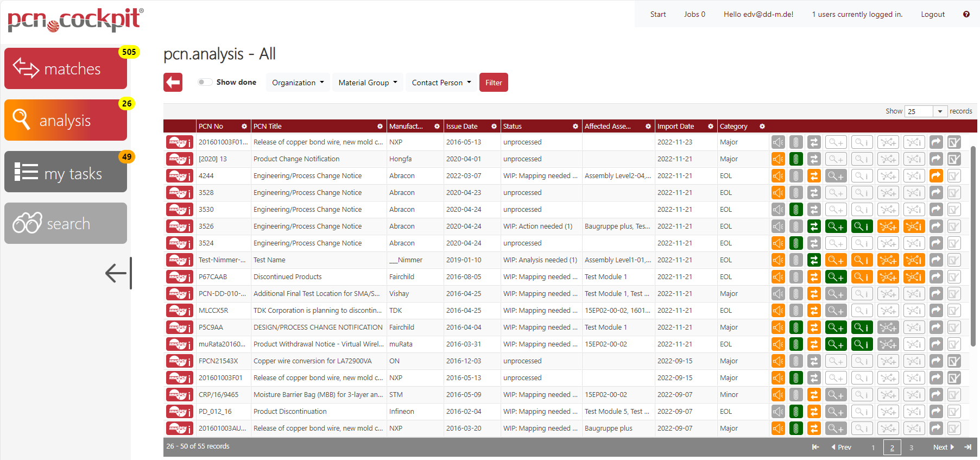
Task: Open the help question mark icon
Action: click(x=966, y=14)
